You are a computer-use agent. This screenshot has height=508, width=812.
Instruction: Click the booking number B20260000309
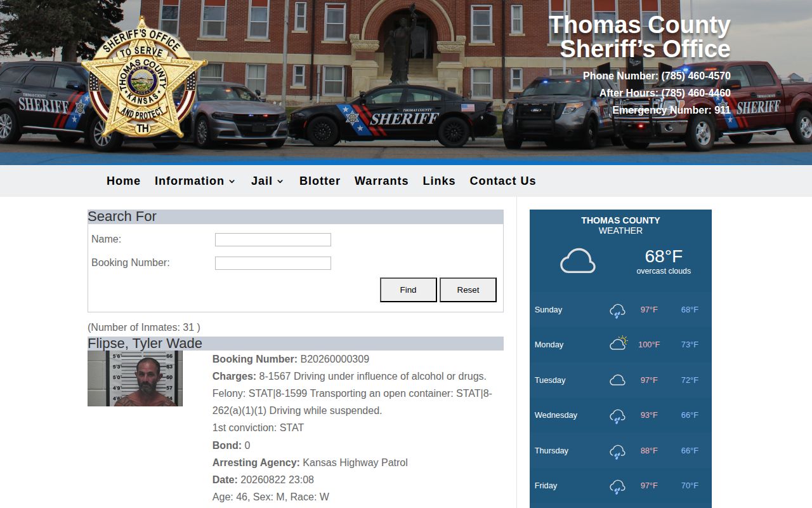[x=334, y=359]
